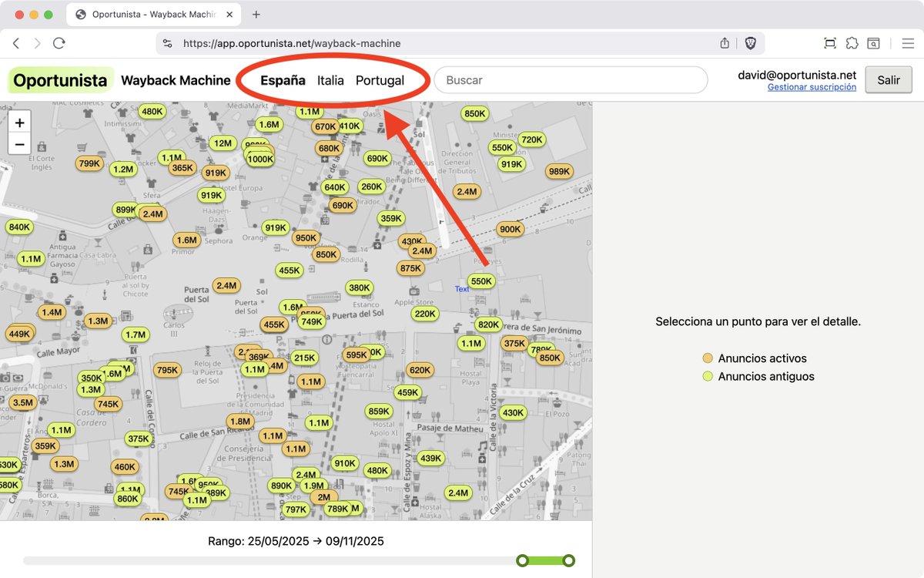The width and height of the screenshot is (924, 578).
Task: Select the Oportunista Wayback Machine browser tab
Action: click(154, 14)
